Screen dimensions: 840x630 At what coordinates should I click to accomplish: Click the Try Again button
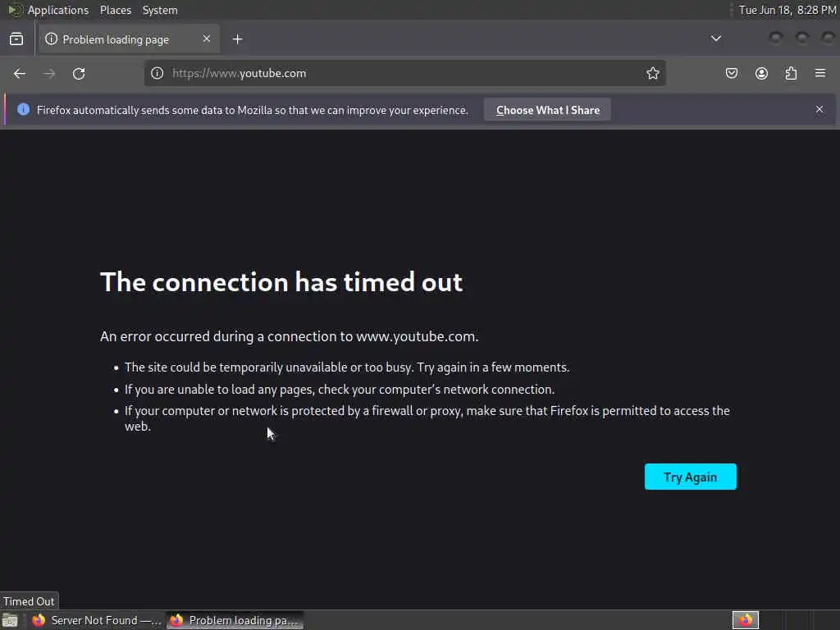coord(690,477)
